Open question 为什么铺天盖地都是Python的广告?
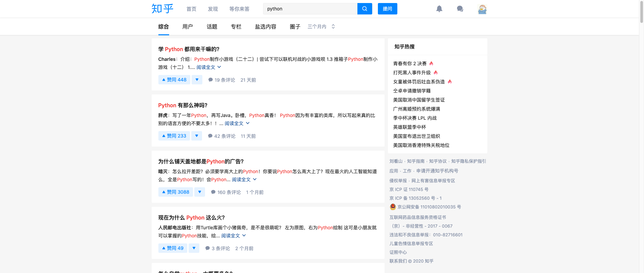 pos(201,161)
